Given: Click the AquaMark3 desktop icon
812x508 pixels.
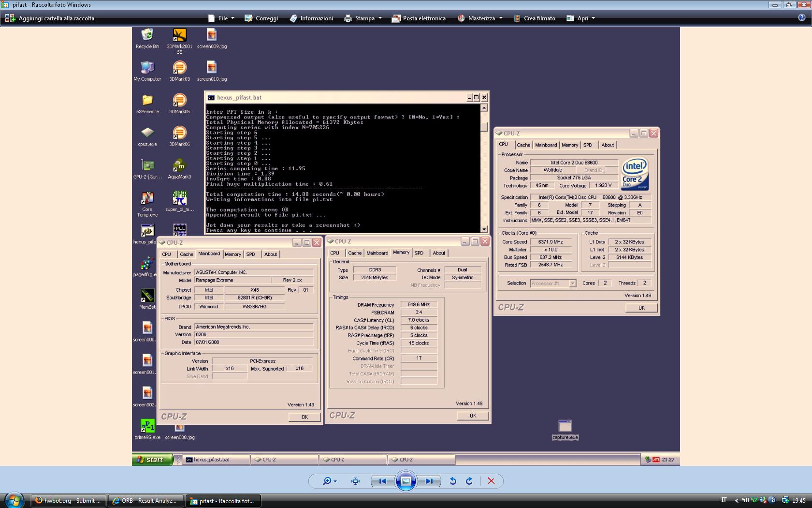Looking at the screenshot, I should click(179, 169).
